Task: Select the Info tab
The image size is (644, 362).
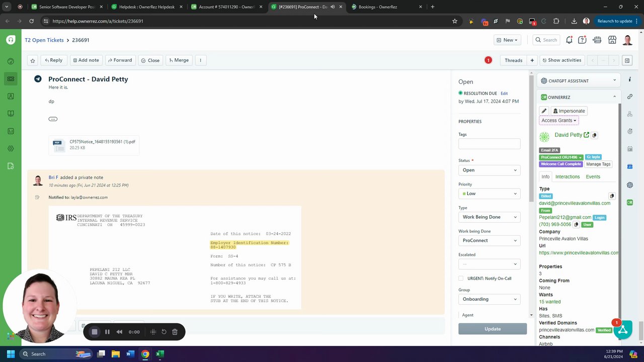Action: coord(545,177)
